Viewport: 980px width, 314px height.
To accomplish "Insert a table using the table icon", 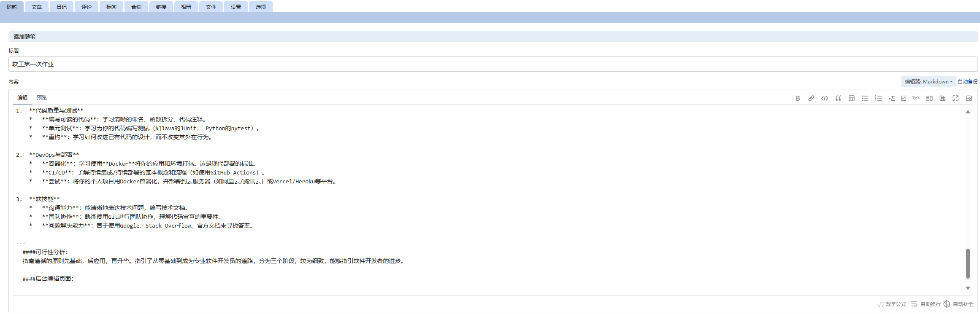I will tap(852, 98).
